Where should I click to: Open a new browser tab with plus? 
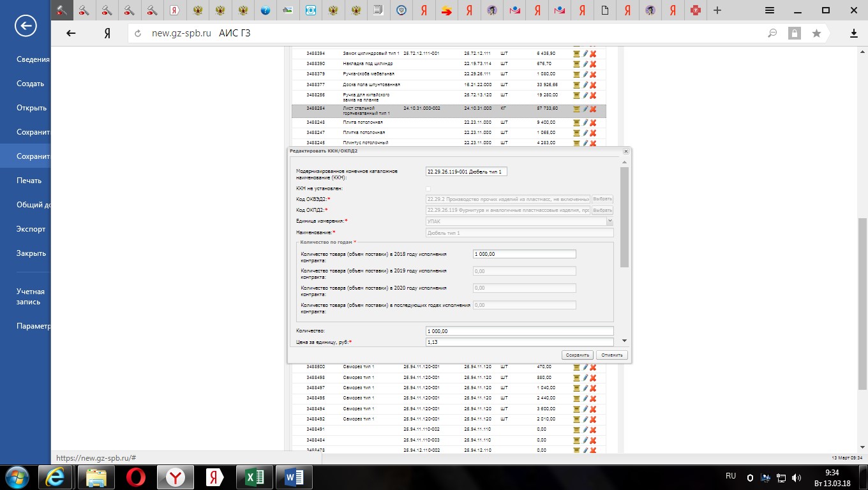[x=717, y=10]
